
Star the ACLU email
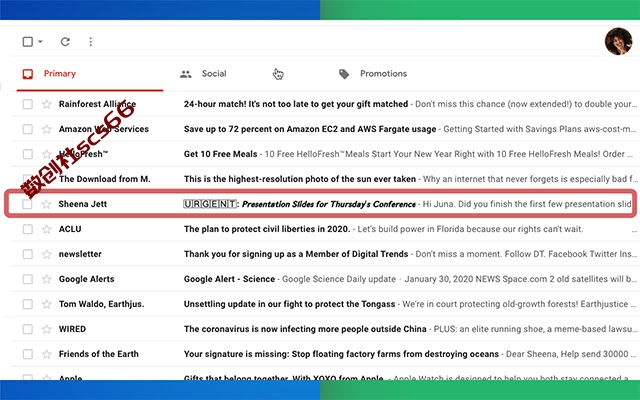point(47,229)
